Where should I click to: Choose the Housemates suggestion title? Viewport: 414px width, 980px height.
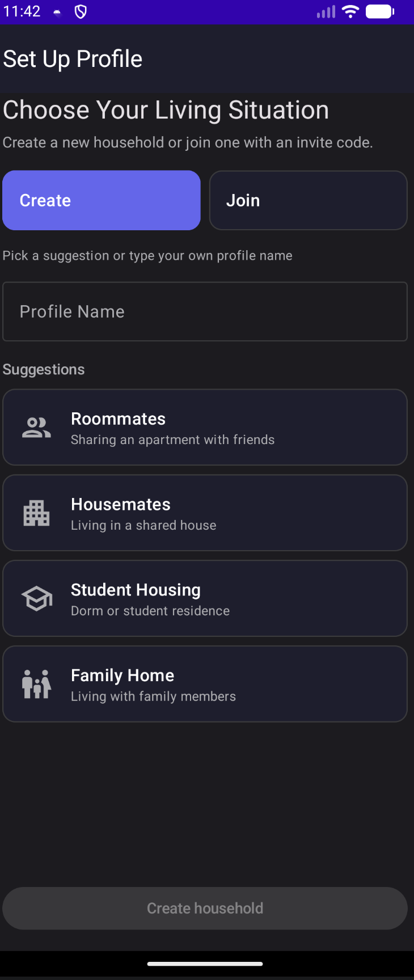[x=120, y=504]
